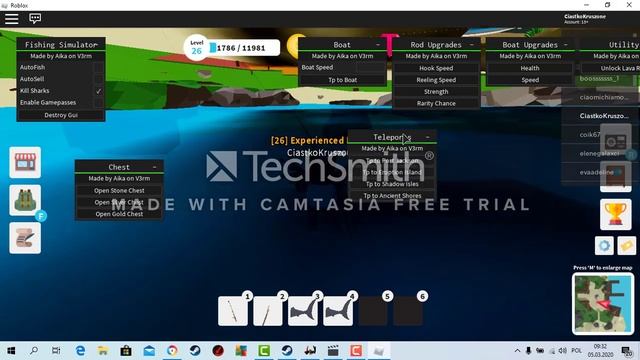Viewport: 640px width, 360px height.
Task: Click the Tp to Boat button
Action: point(342,80)
